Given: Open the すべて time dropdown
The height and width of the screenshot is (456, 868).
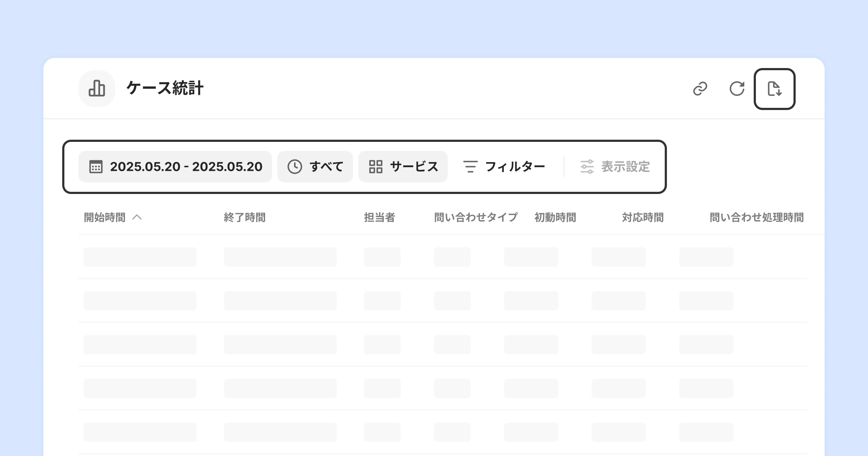Looking at the screenshot, I should coord(326,167).
